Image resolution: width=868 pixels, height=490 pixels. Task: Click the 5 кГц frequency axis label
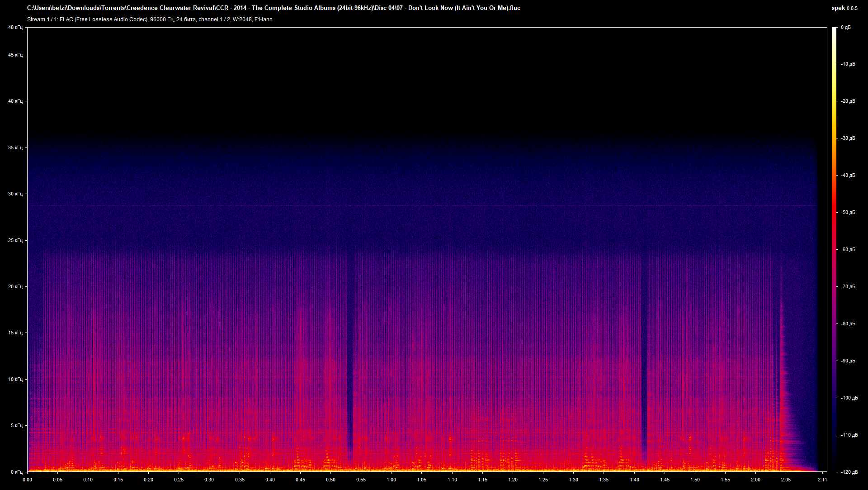[16, 425]
